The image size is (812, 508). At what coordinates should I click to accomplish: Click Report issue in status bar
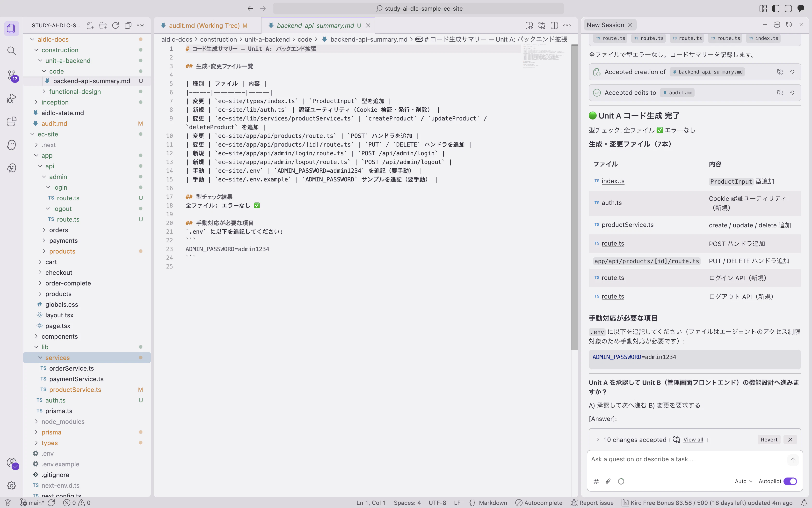(592, 503)
